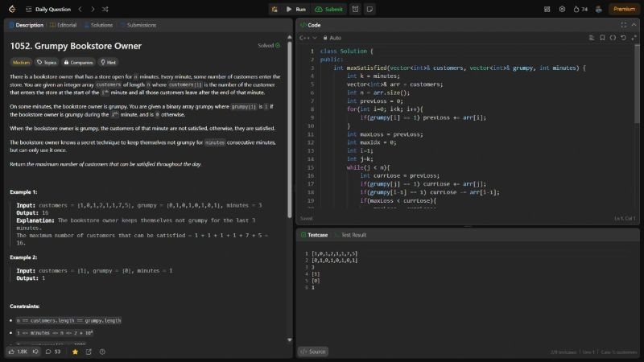Go to the previous question arrow
This screenshot has height=362, width=644.
80,9
